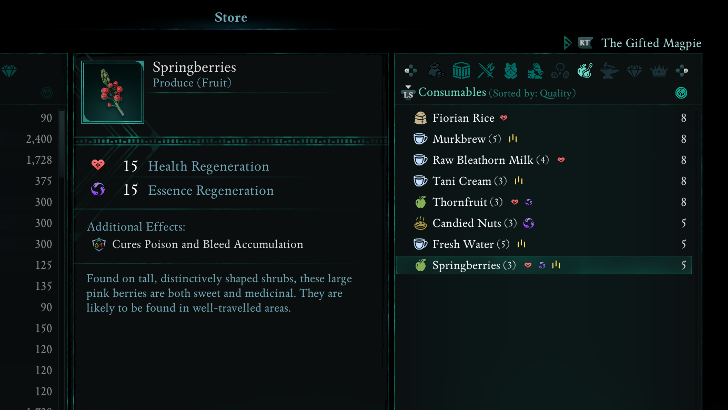Select the armor chestplate category icon
This screenshot has width=728, height=410.
(510, 71)
